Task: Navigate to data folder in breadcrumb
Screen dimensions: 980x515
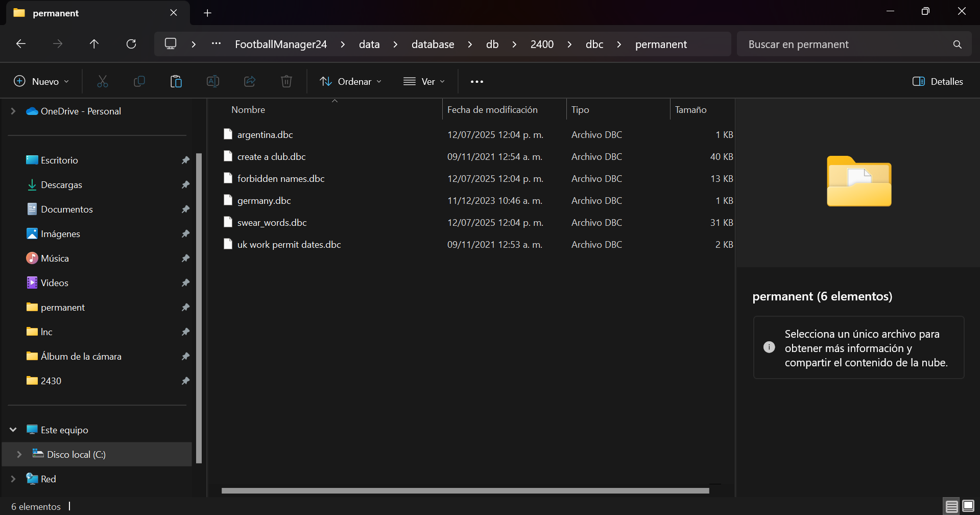Action: (x=369, y=44)
